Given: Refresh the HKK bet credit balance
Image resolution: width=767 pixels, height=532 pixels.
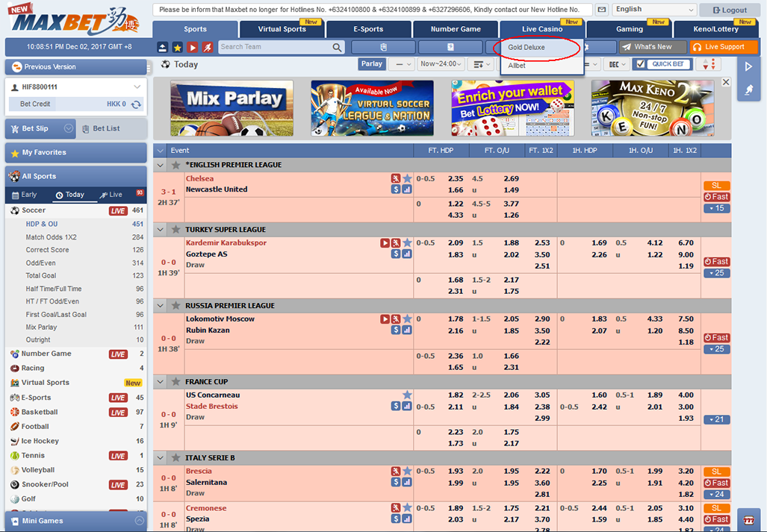Looking at the screenshot, I should [x=136, y=104].
